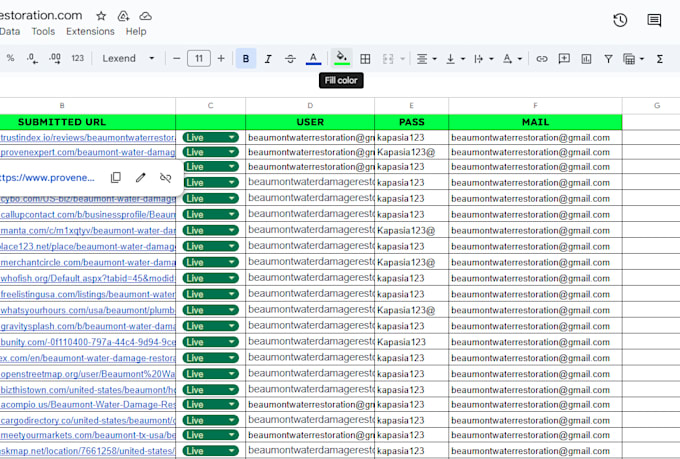The image size is (680, 459).
Task: Open the Data menu
Action: pos(10,31)
